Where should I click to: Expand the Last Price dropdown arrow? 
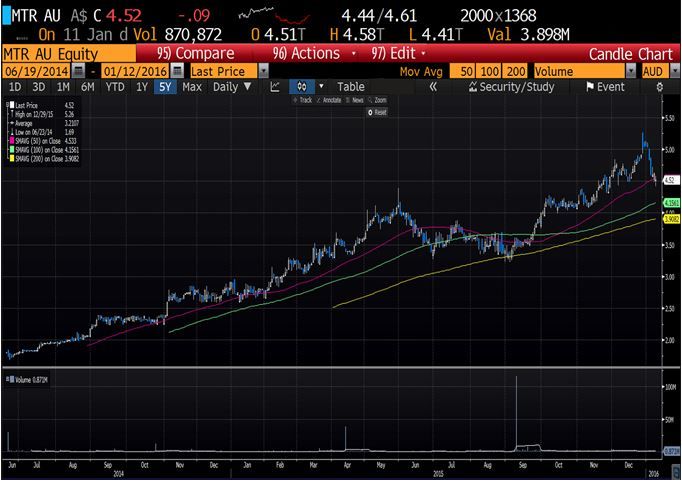263,71
